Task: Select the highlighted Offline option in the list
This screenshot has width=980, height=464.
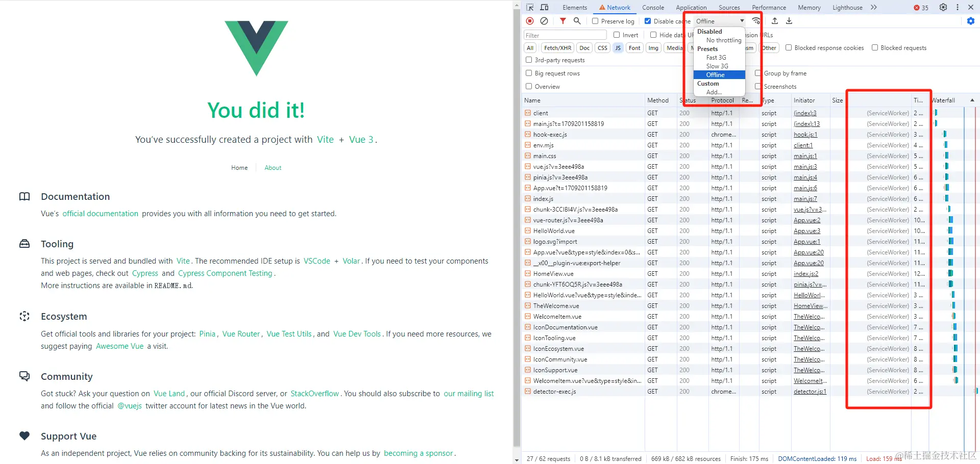Action: point(720,75)
